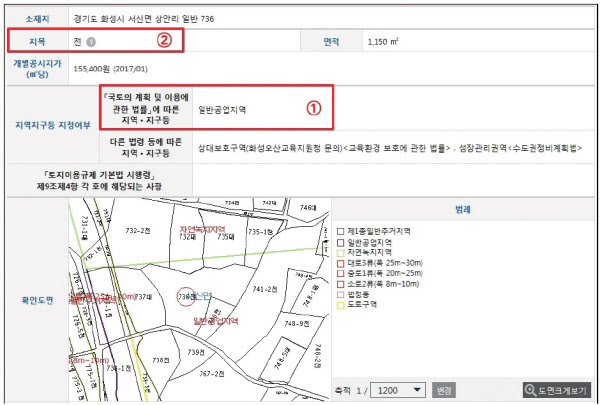Click the 대로3류 legend color box

[341, 263]
